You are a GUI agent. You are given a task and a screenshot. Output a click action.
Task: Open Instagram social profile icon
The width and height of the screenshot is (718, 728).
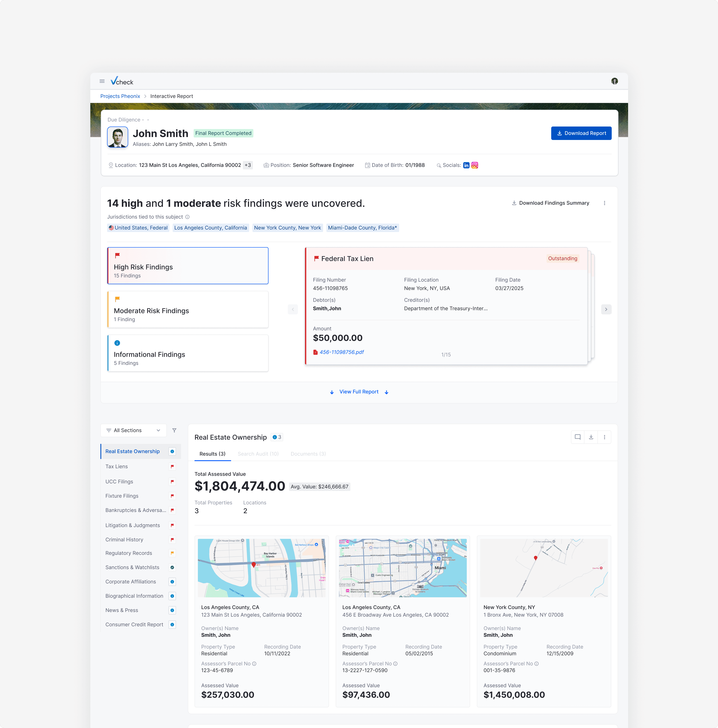pyautogui.click(x=475, y=165)
